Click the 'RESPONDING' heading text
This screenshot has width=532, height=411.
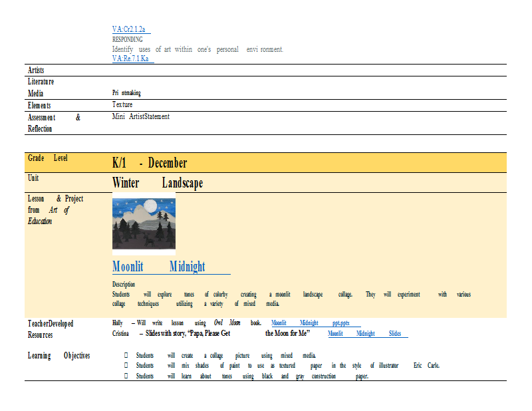point(127,39)
